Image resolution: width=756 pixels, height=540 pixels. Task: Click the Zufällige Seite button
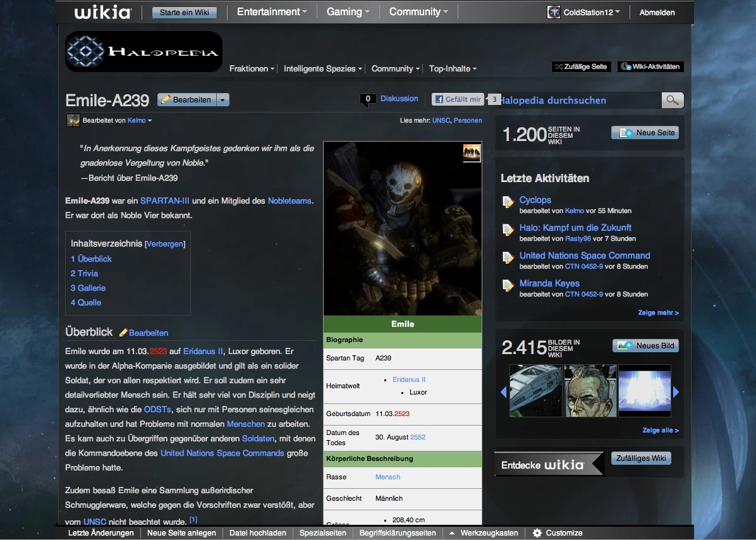(x=581, y=66)
